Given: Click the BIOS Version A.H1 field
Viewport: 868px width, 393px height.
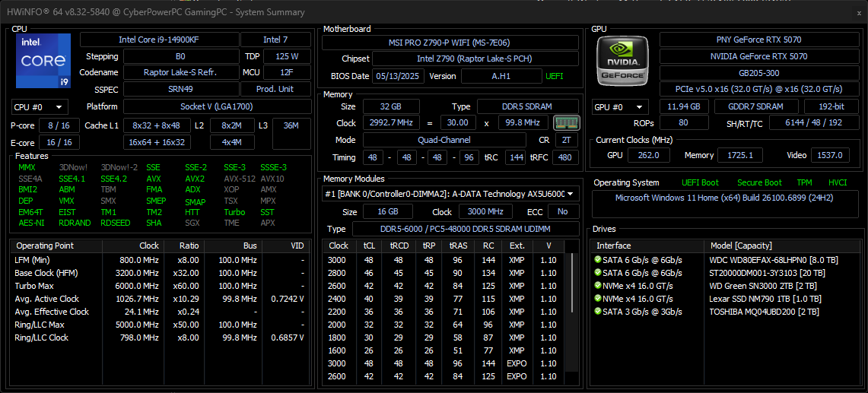Looking at the screenshot, I should 501,76.
